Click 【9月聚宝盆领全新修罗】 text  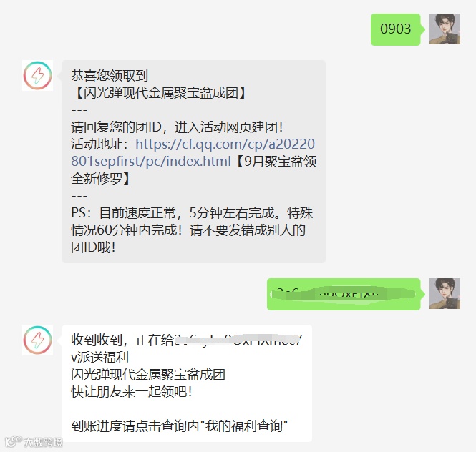pyautogui.click(x=194, y=170)
